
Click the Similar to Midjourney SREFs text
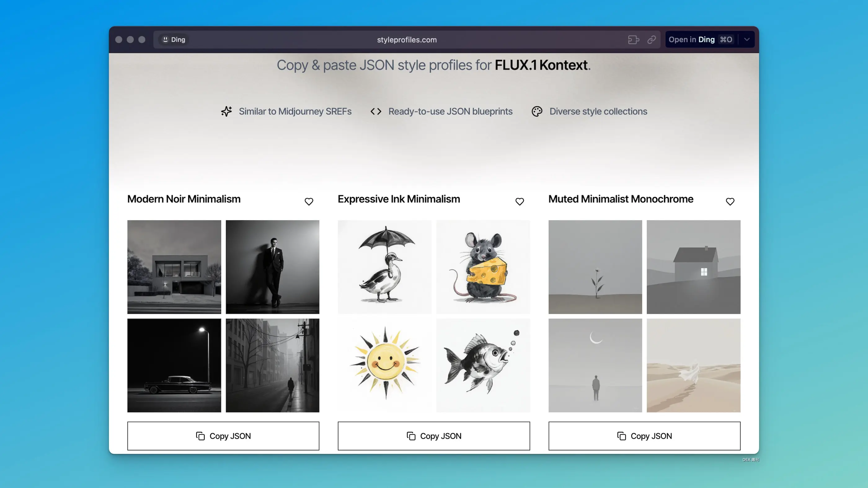pos(295,111)
